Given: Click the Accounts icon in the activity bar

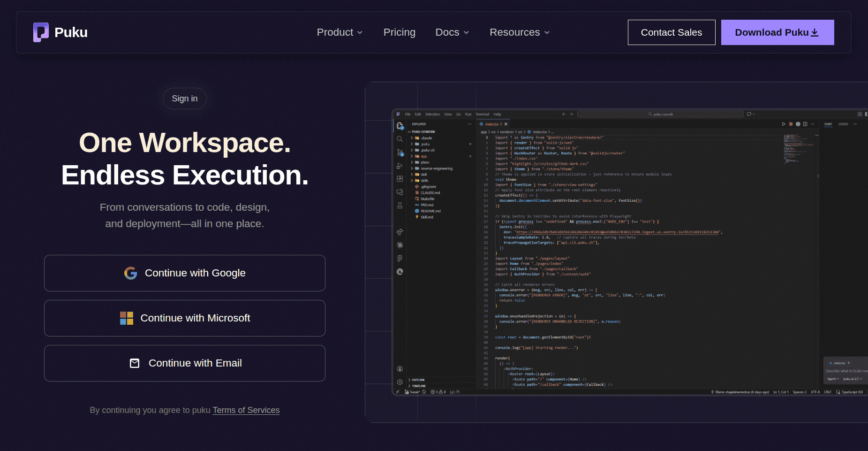Looking at the screenshot, I should [400, 369].
